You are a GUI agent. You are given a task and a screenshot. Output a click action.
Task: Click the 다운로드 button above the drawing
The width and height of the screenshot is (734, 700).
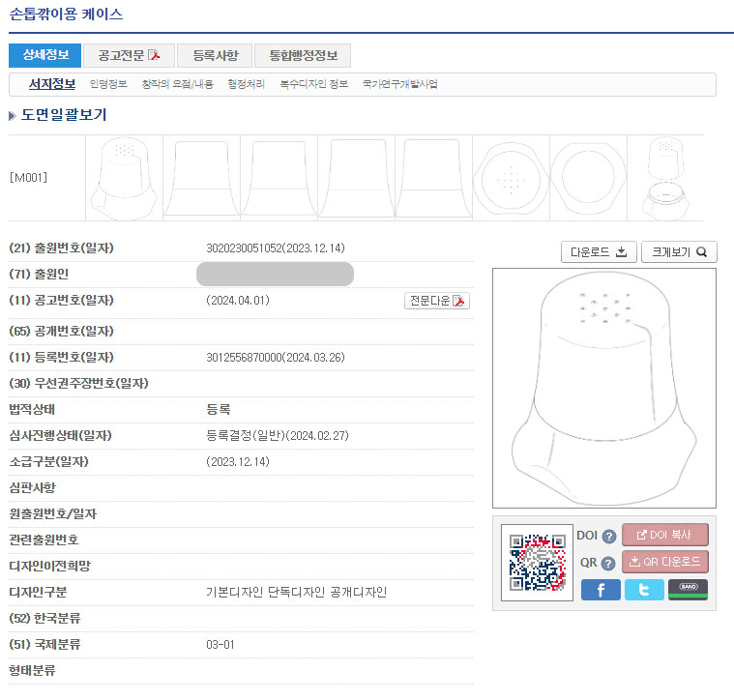click(x=598, y=251)
